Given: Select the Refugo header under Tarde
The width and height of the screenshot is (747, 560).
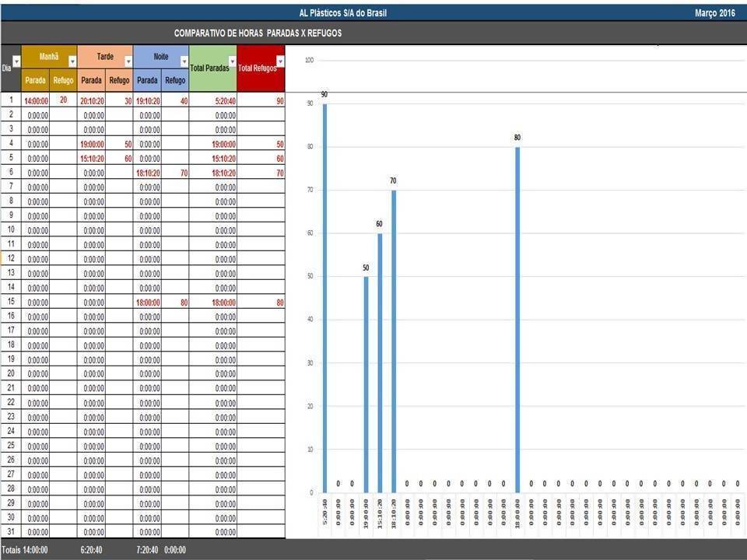Looking at the screenshot, I should click(119, 80).
